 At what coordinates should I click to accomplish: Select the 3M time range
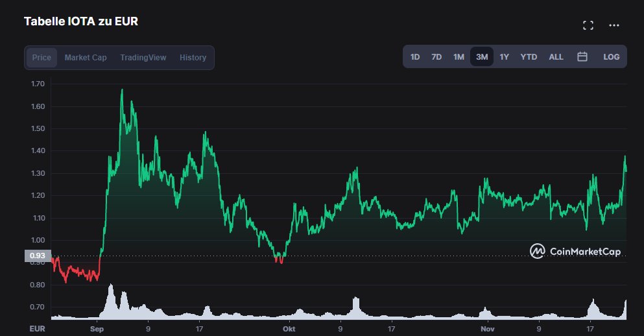482,56
